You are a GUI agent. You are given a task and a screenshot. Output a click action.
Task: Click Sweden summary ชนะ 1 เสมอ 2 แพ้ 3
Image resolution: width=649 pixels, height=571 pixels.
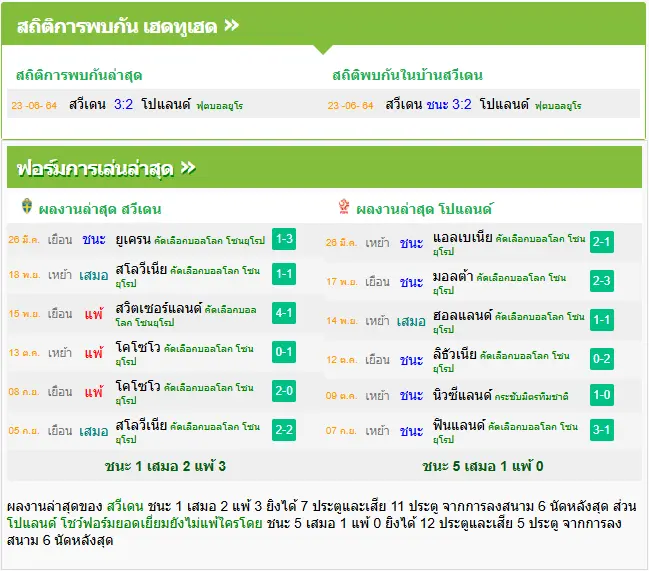pyautogui.click(x=165, y=466)
